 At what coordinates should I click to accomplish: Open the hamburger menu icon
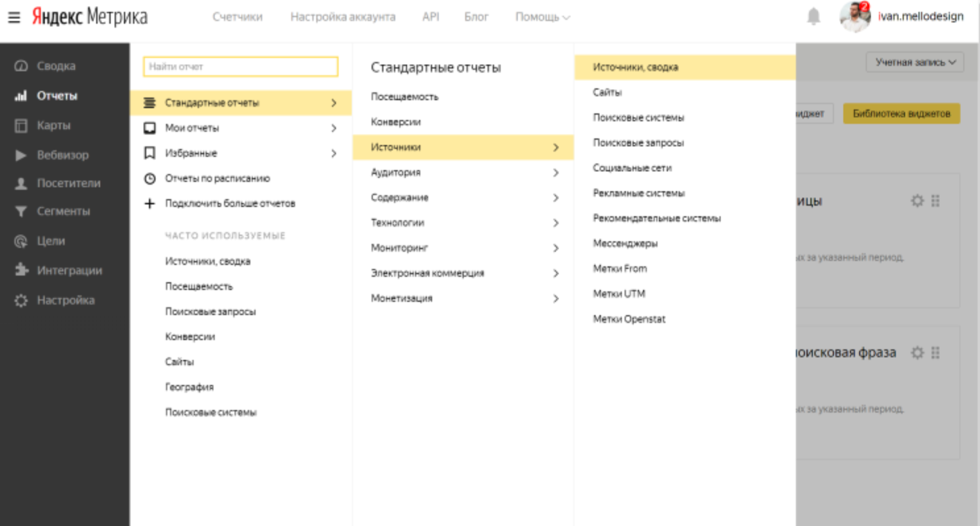point(14,17)
